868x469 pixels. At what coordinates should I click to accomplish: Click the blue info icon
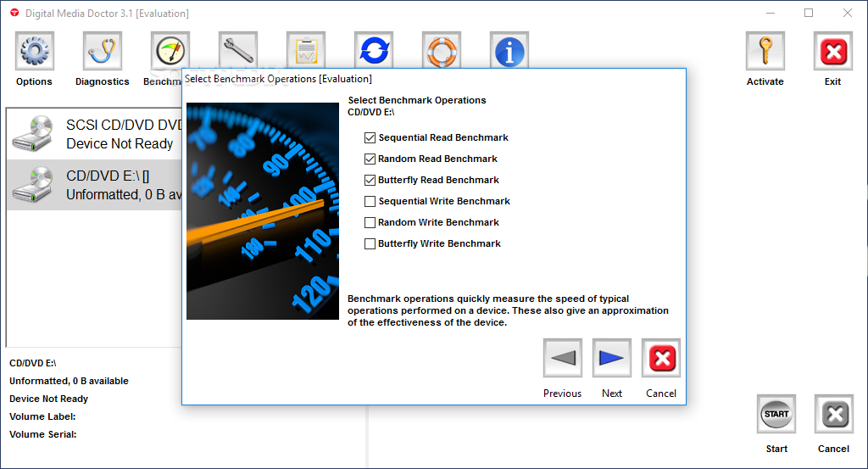click(509, 50)
